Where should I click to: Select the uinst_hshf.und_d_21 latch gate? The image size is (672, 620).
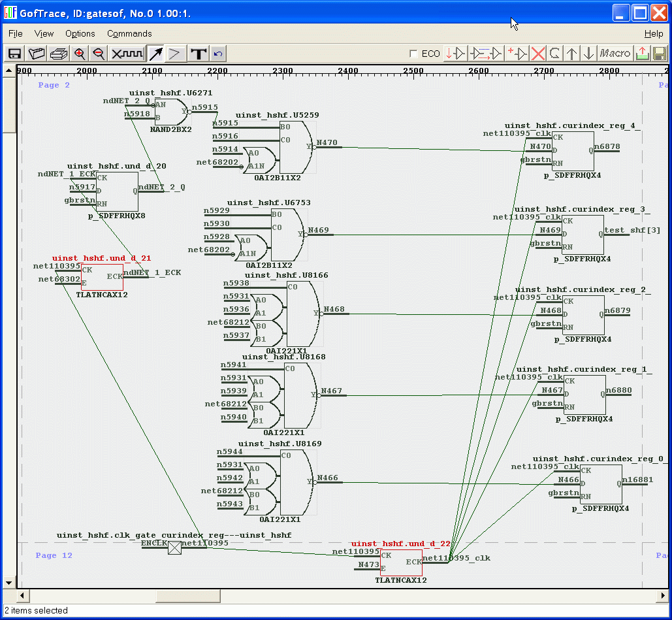pyautogui.click(x=102, y=277)
